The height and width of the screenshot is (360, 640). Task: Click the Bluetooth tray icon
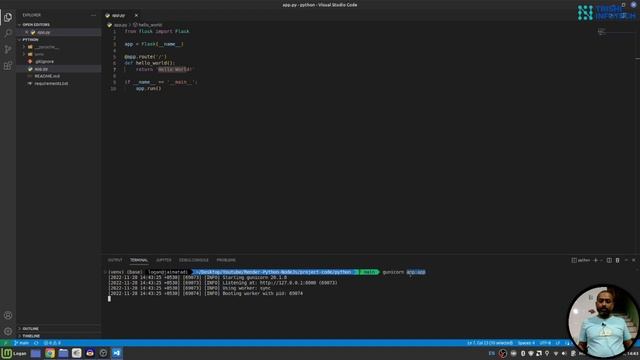(x=522, y=353)
